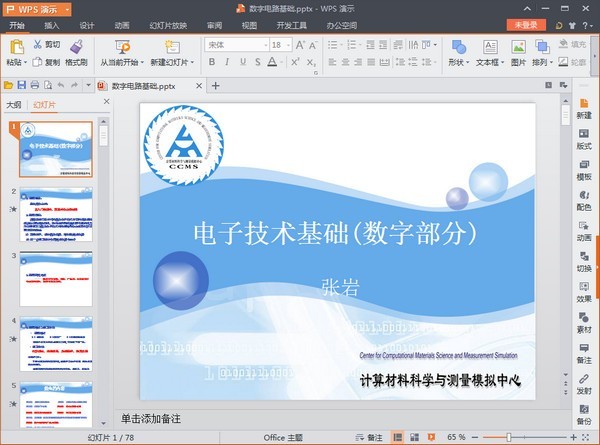This screenshot has width=600, height=445.
Task: Open font color dropdown arrow
Action: pyautogui.click(x=281, y=62)
